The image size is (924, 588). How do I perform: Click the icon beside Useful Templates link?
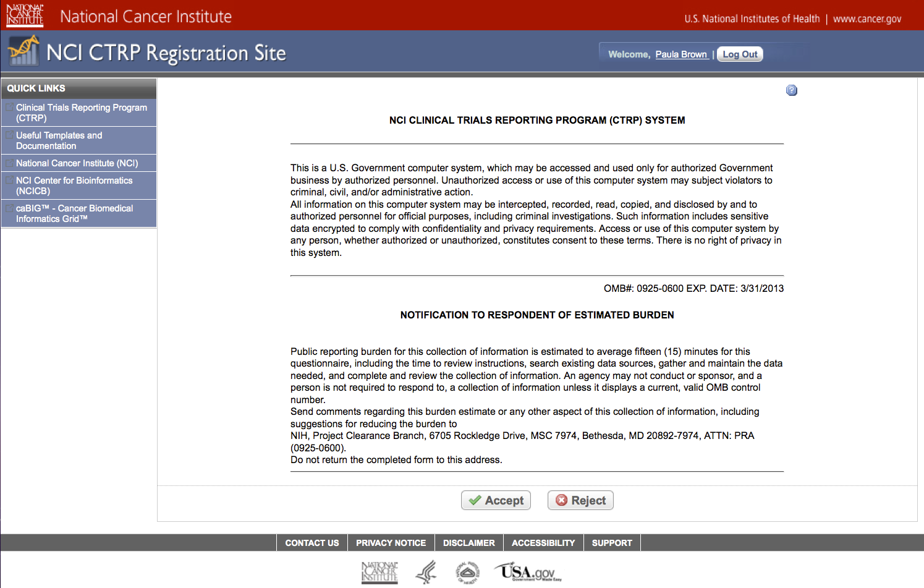point(9,135)
